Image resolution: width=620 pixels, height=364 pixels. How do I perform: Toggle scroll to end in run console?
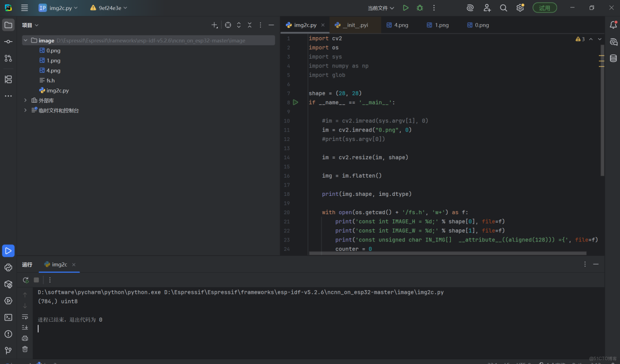coord(25,327)
